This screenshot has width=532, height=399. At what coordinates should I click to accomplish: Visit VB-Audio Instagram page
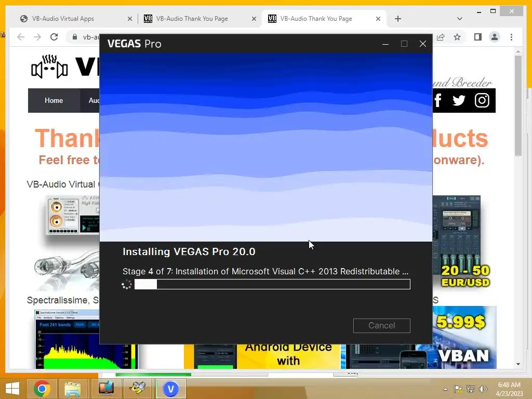pyautogui.click(x=482, y=100)
